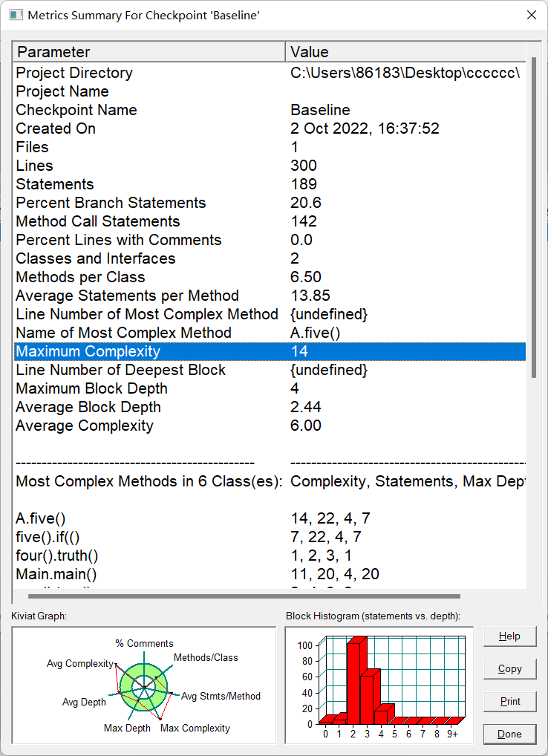This screenshot has height=756, width=548.
Task: Select the Checkpoint Name row
Action: point(270,110)
